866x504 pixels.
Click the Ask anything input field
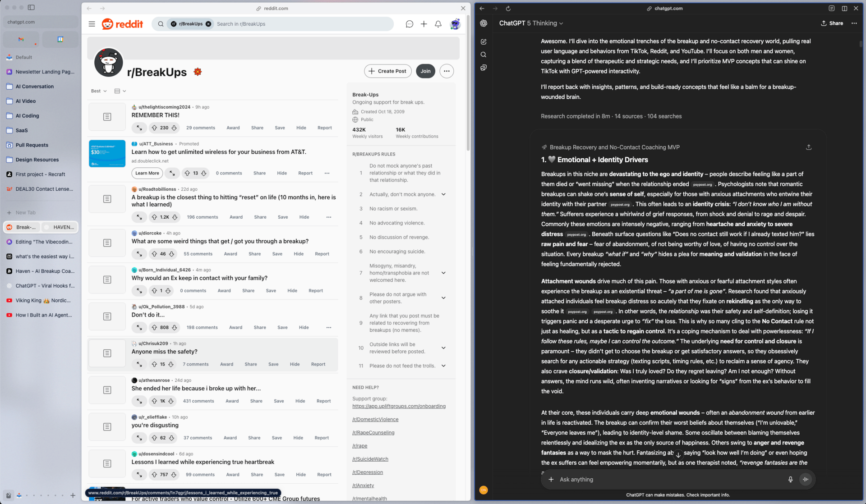pyautogui.click(x=668, y=480)
